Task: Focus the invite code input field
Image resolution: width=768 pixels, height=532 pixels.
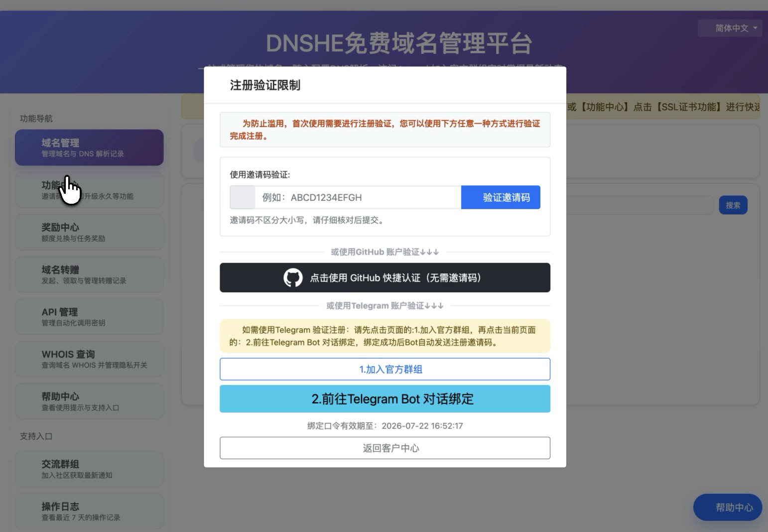Action: (x=358, y=197)
